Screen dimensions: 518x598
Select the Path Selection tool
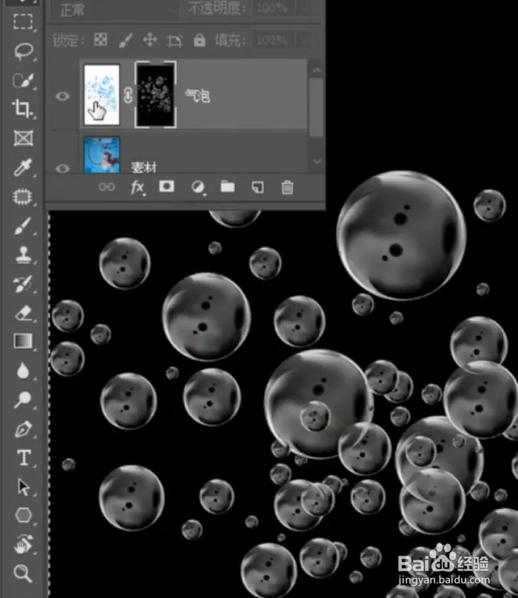[24, 487]
